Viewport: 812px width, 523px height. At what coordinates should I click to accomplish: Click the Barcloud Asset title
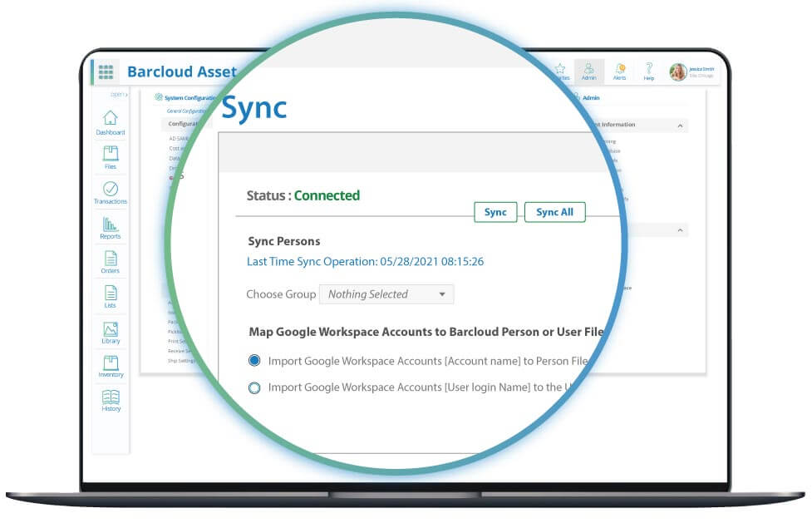click(182, 72)
